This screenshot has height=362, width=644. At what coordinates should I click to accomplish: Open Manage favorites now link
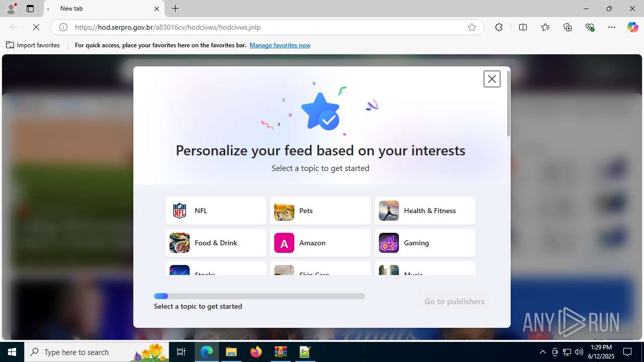click(x=280, y=45)
